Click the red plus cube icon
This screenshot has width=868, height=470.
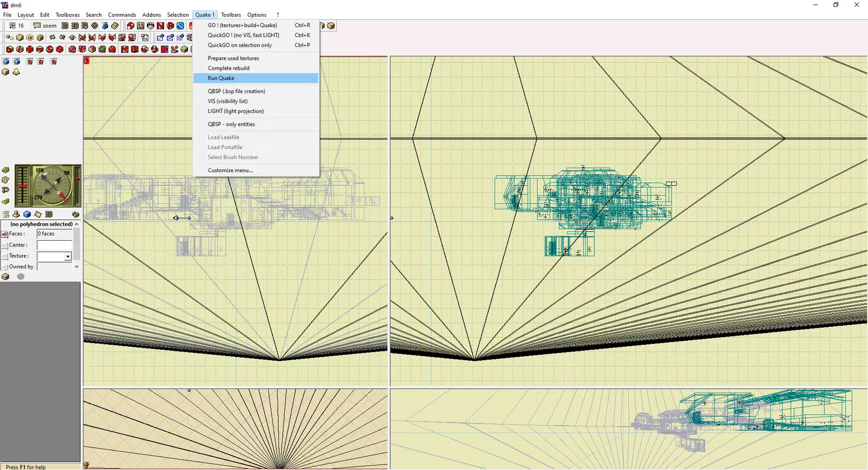click(x=30, y=49)
